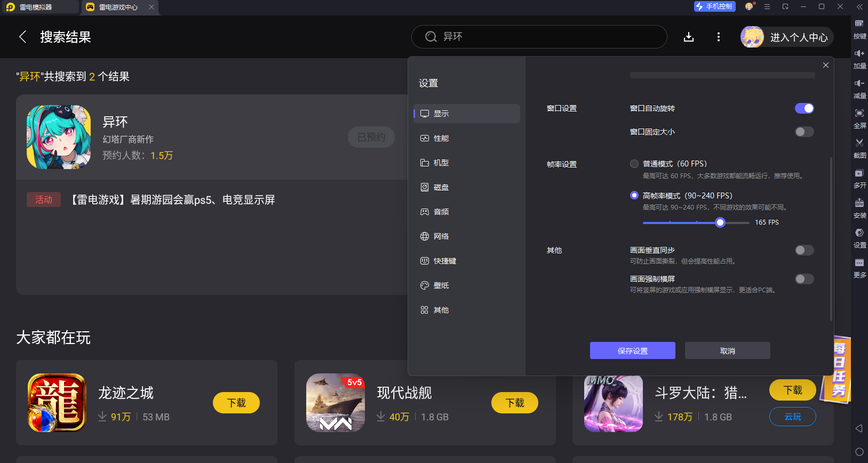Open 磁盘 settings section
Viewport: 868px width, 463px height.
[x=466, y=187]
